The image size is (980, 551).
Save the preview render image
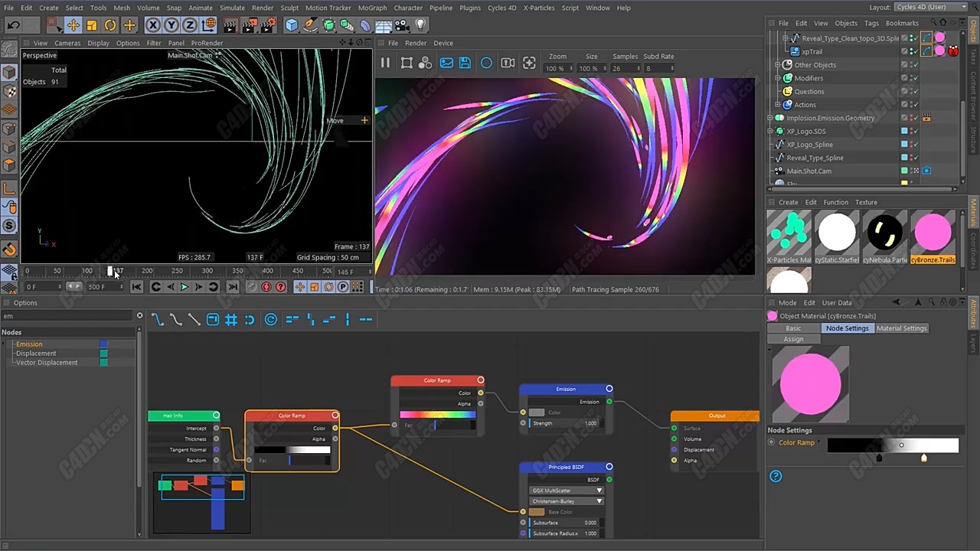(x=465, y=63)
